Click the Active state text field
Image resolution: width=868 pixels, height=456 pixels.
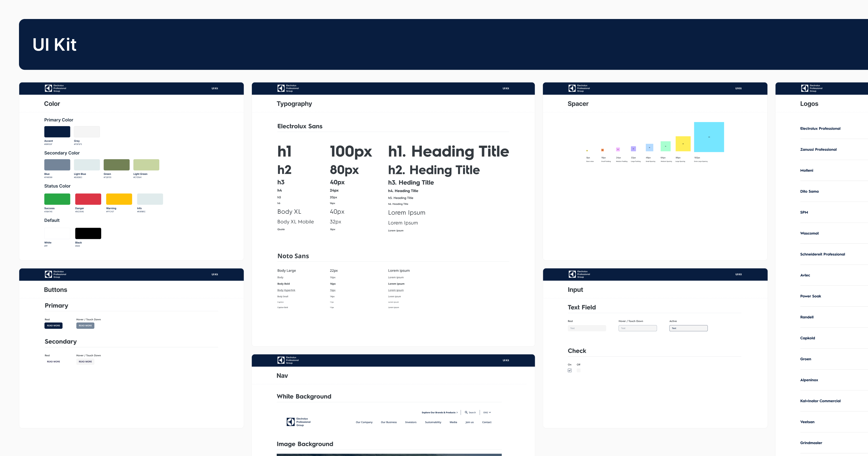point(689,328)
